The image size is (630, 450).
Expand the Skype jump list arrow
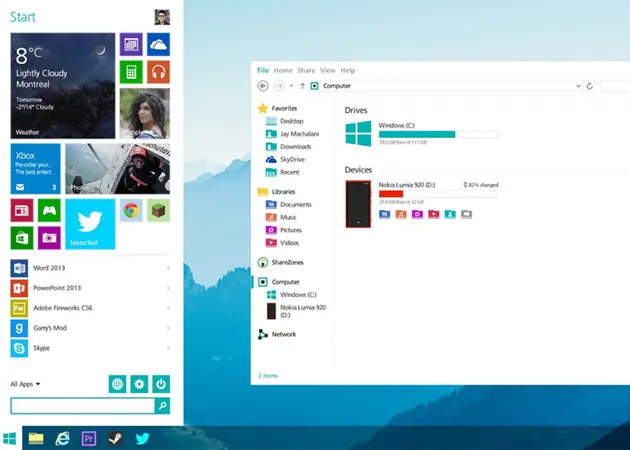(x=168, y=348)
